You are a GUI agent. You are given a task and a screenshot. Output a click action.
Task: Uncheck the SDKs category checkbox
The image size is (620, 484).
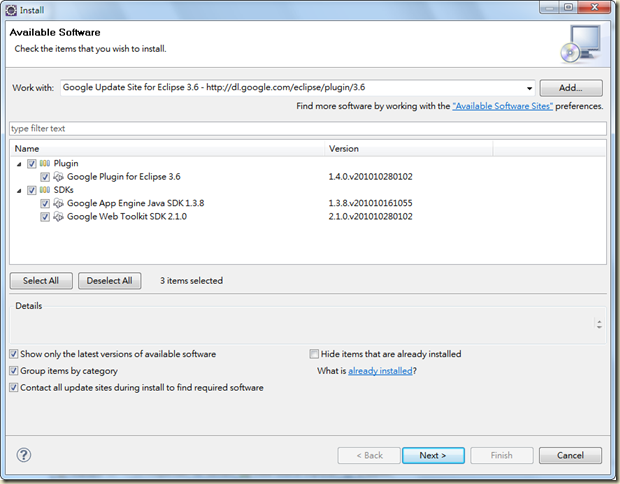pyautogui.click(x=32, y=190)
